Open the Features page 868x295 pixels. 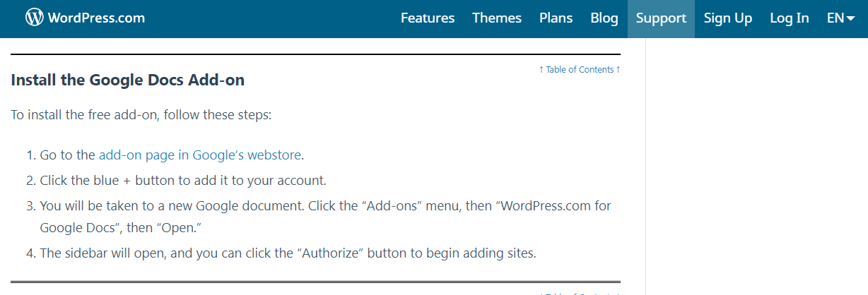click(x=428, y=18)
